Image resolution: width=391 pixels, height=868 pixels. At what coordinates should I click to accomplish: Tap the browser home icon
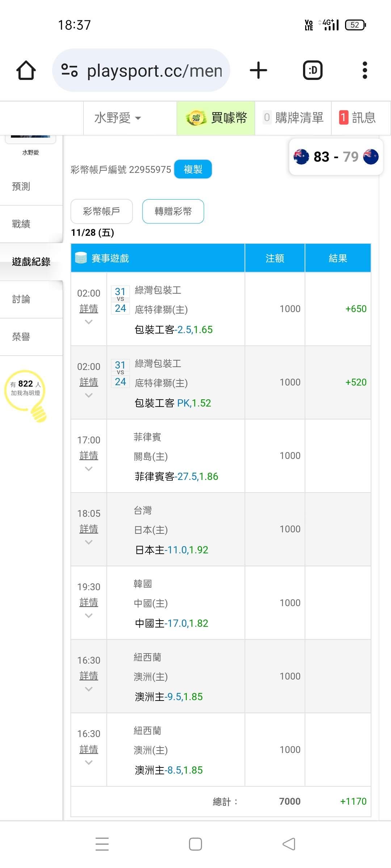pyautogui.click(x=26, y=70)
